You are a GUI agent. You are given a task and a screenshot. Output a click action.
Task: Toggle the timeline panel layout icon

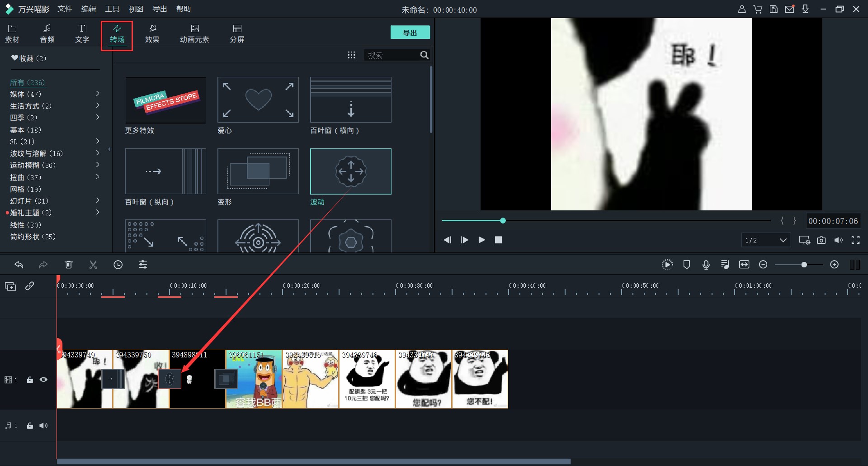(855, 265)
